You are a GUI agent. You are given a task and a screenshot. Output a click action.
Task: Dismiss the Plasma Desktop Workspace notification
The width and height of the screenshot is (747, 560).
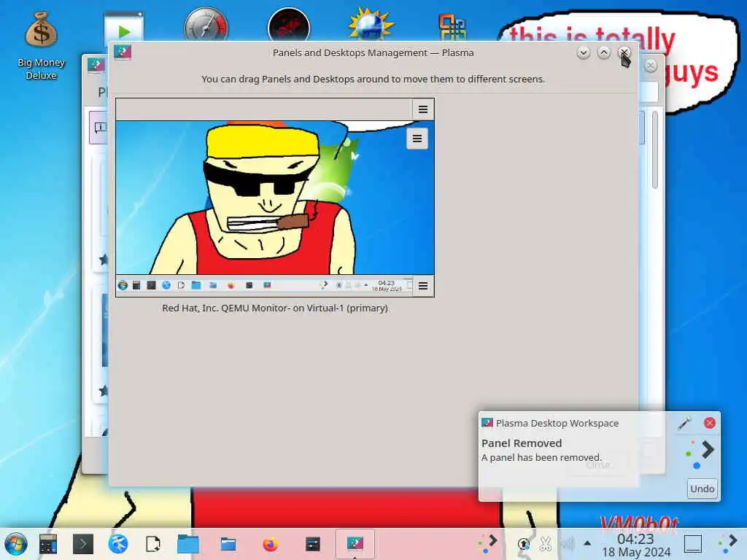click(709, 423)
